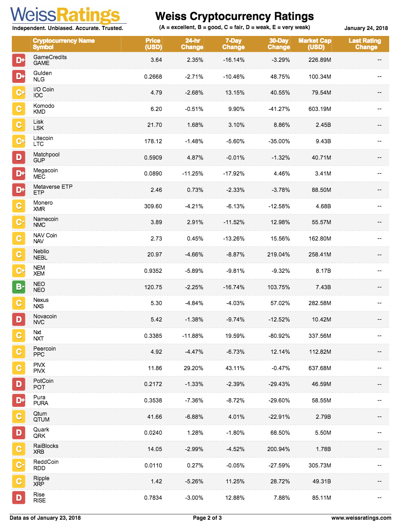
Task: Click the C- rating badge next to Namecoin
Action: click(19, 222)
